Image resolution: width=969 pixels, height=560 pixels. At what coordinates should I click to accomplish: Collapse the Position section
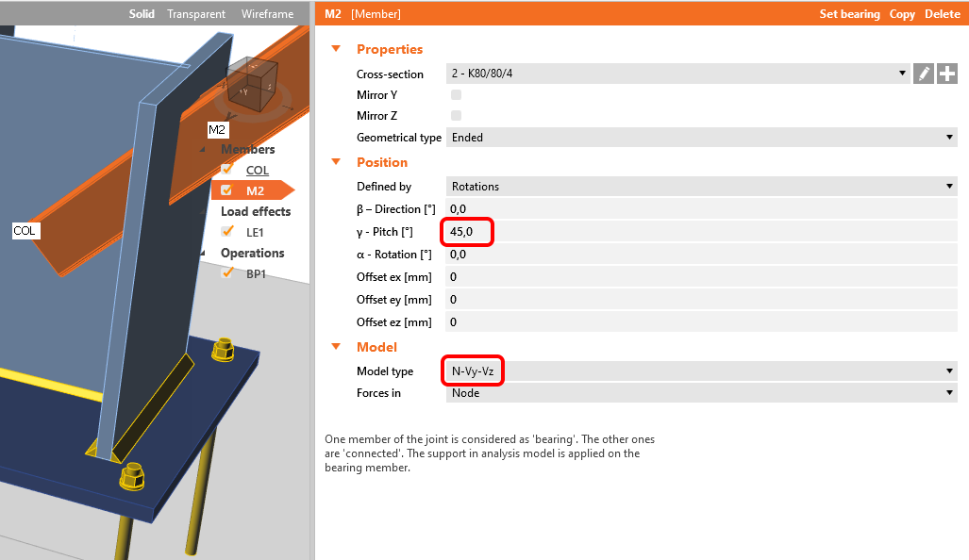coord(336,162)
